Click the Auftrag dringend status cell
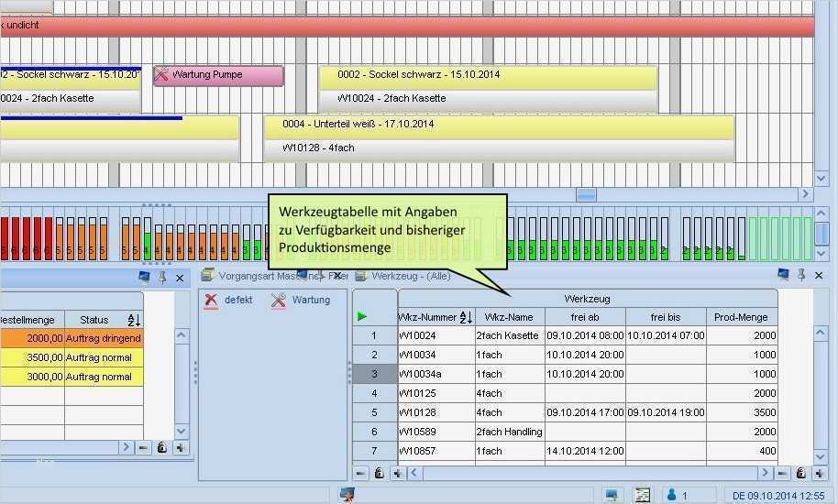 coord(104,338)
